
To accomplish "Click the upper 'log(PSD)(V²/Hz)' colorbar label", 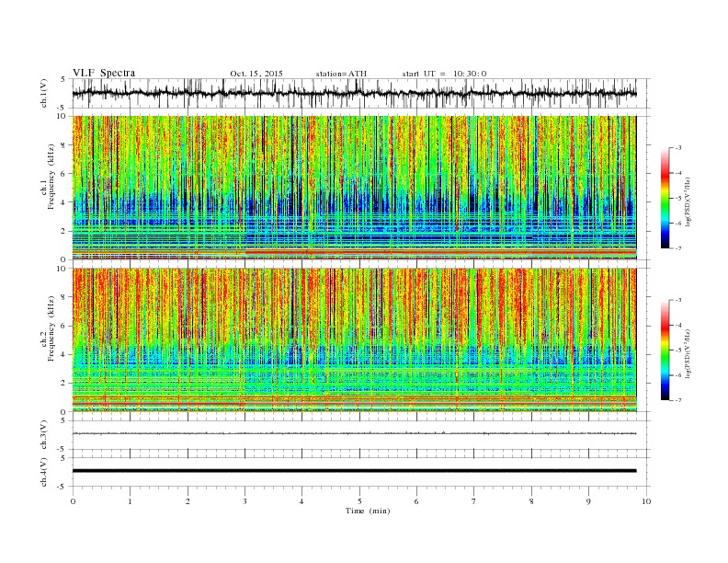I will [x=688, y=202].
